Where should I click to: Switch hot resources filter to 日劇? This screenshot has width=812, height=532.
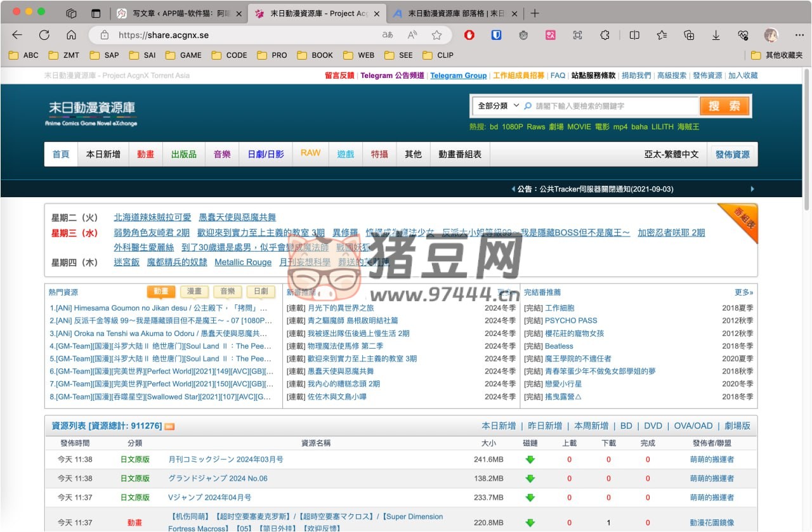pyautogui.click(x=261, y=292)
